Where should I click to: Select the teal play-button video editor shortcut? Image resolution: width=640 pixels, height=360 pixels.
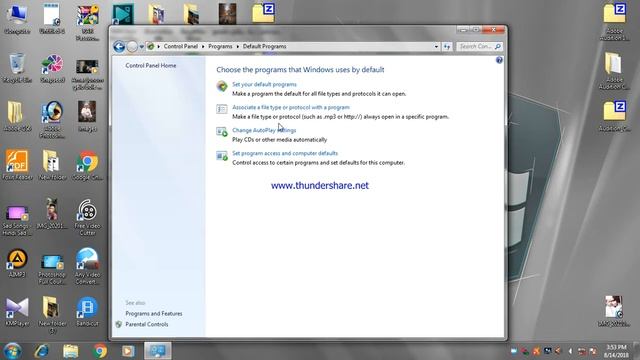point(122,14)
